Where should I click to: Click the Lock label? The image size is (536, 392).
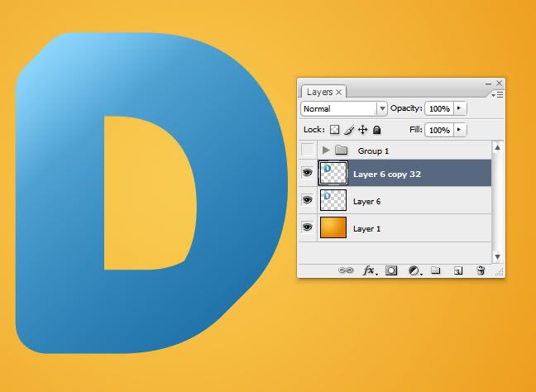pos(313,130)
